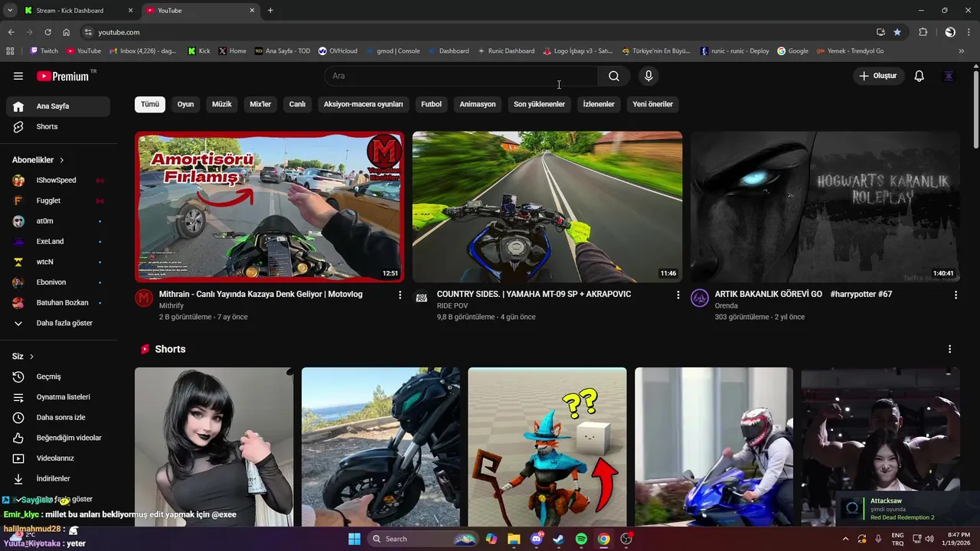Select the Tümü filter chip
This screenshot has width=980, height=551.
[150, 104]
